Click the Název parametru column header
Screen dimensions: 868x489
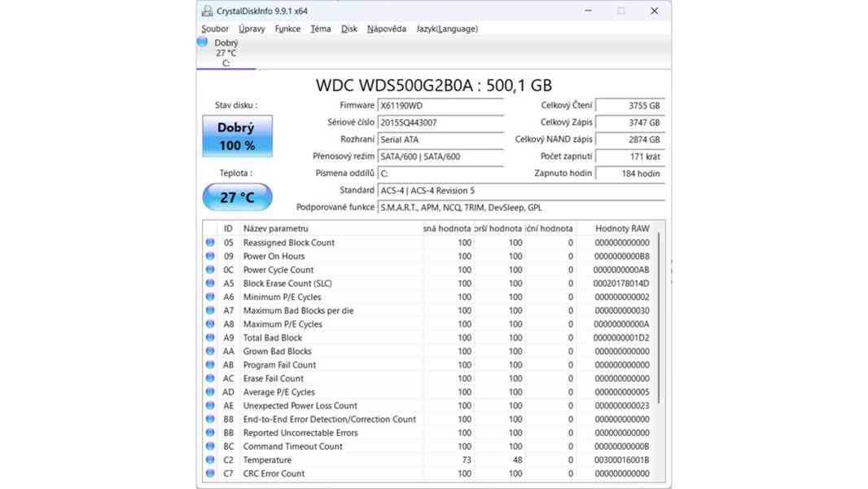click(276, 228)
